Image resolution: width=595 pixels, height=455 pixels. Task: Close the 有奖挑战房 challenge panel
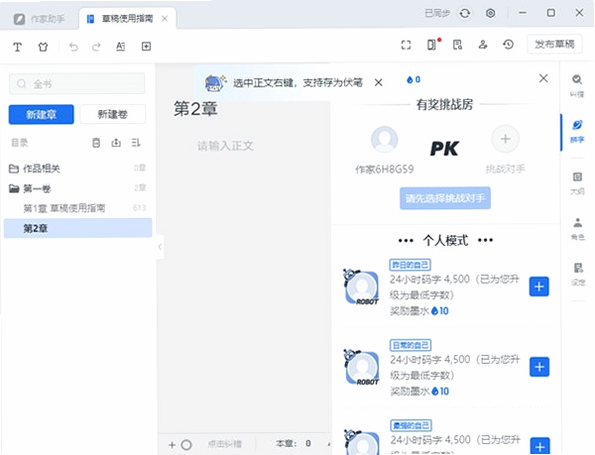tap(543, 78)
